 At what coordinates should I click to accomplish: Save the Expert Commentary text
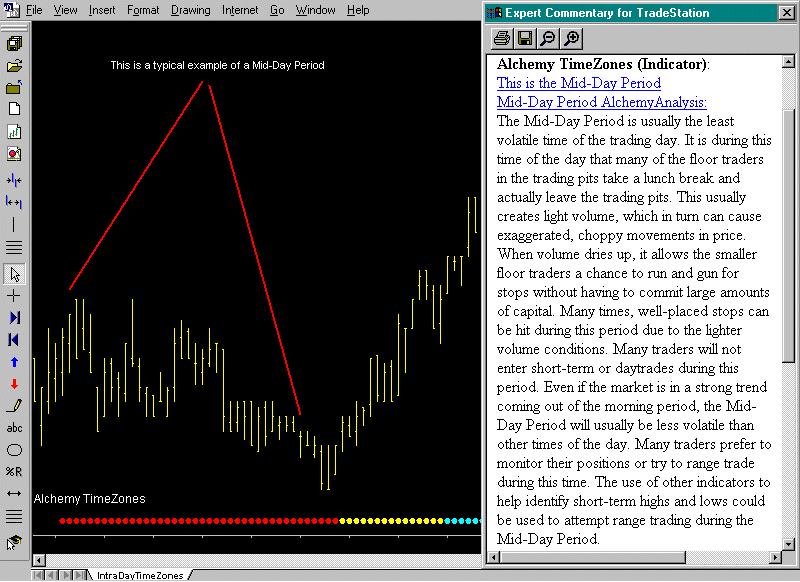point(525,38)
